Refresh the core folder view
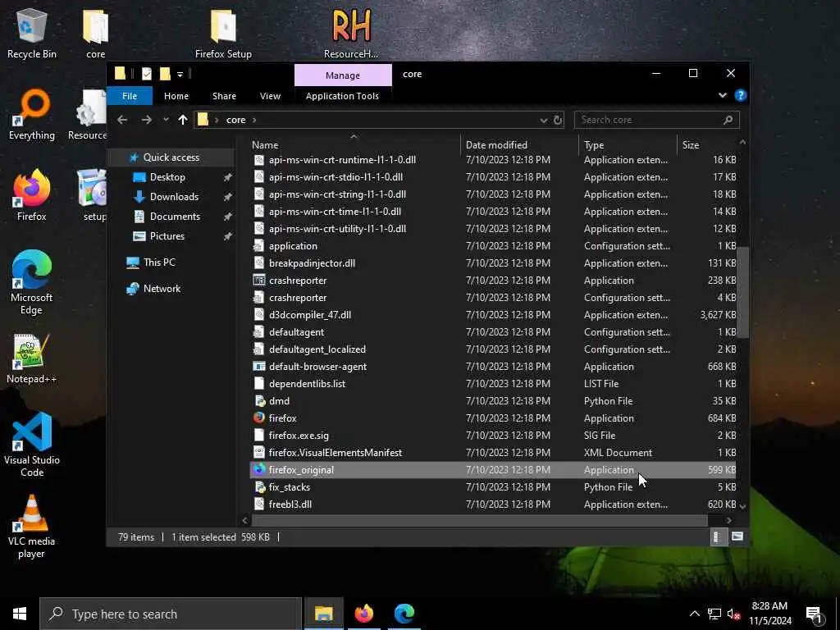This screenshot has height=630, width=840. [558, 120]
